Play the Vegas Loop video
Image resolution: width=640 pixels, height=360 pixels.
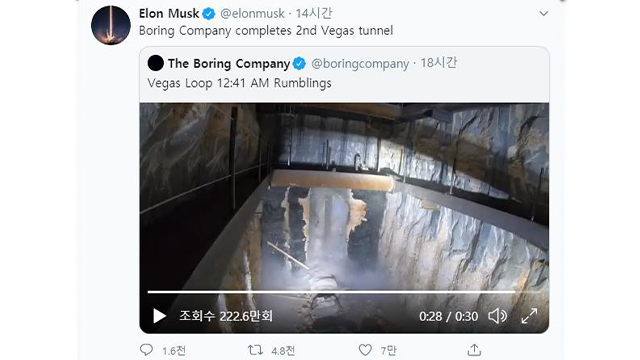coord(159,316)
